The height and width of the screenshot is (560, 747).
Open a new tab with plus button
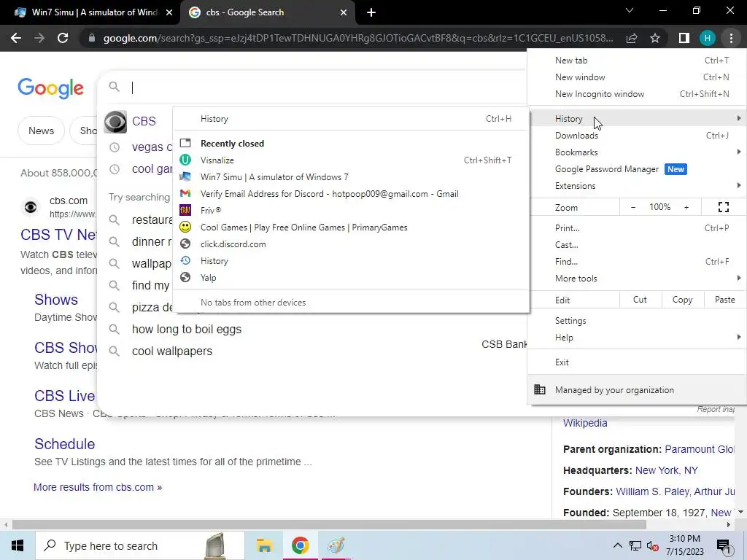(371, 12)
